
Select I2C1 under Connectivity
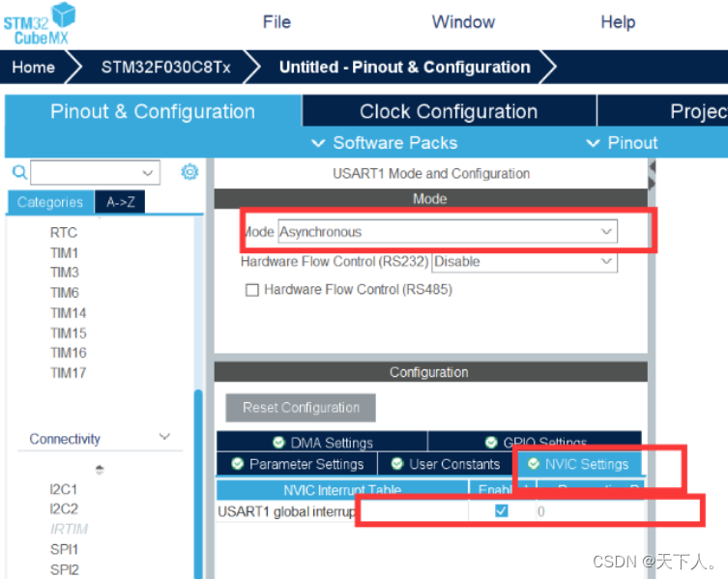(x=63, y=489)
